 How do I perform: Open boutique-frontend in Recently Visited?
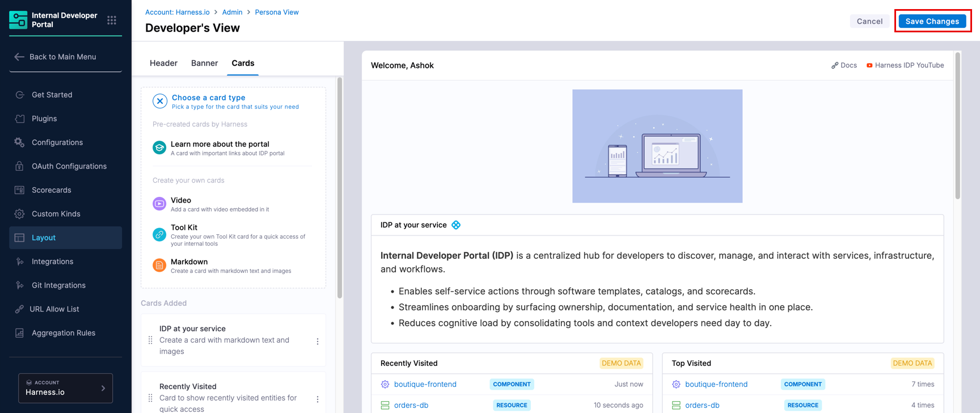(425, 385)
